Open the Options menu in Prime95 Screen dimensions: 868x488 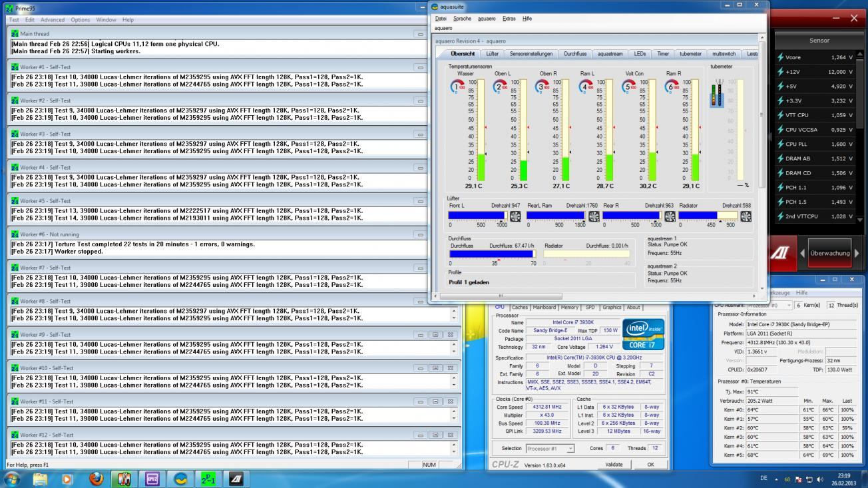click(81, 20)
